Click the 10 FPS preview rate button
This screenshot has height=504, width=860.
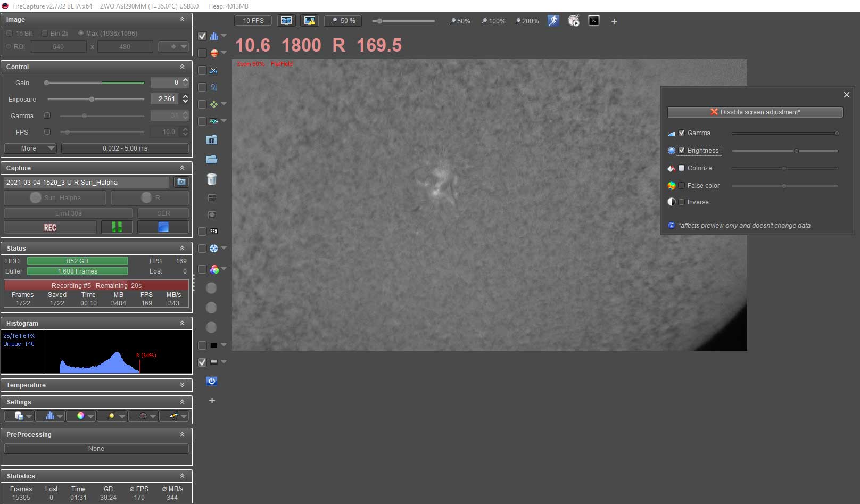pyautogui.click(x=253, y=21)
